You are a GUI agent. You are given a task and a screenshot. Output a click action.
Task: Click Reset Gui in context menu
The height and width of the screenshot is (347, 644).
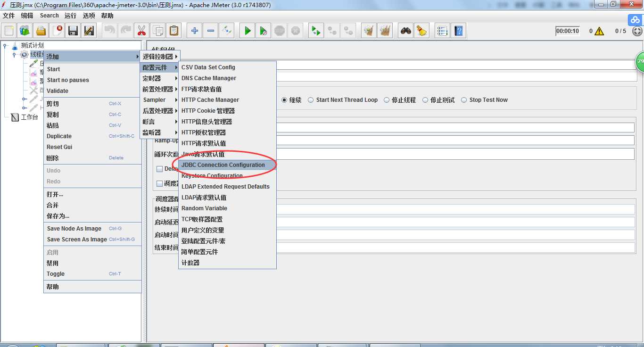point(92,147)
